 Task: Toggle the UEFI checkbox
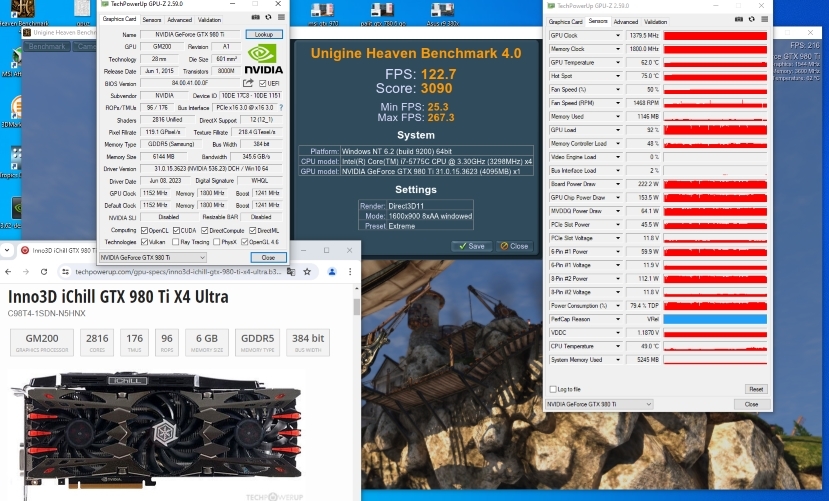[262, 84]
